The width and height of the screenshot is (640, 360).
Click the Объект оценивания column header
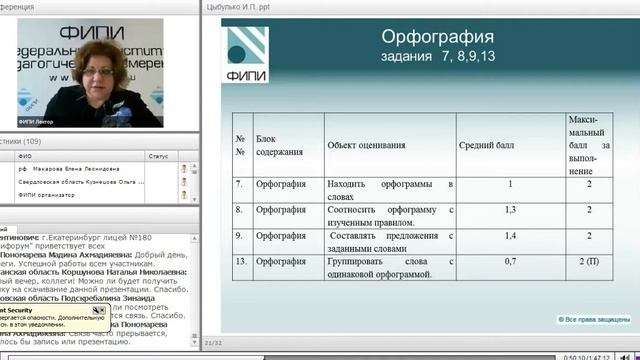coord(390,145)
